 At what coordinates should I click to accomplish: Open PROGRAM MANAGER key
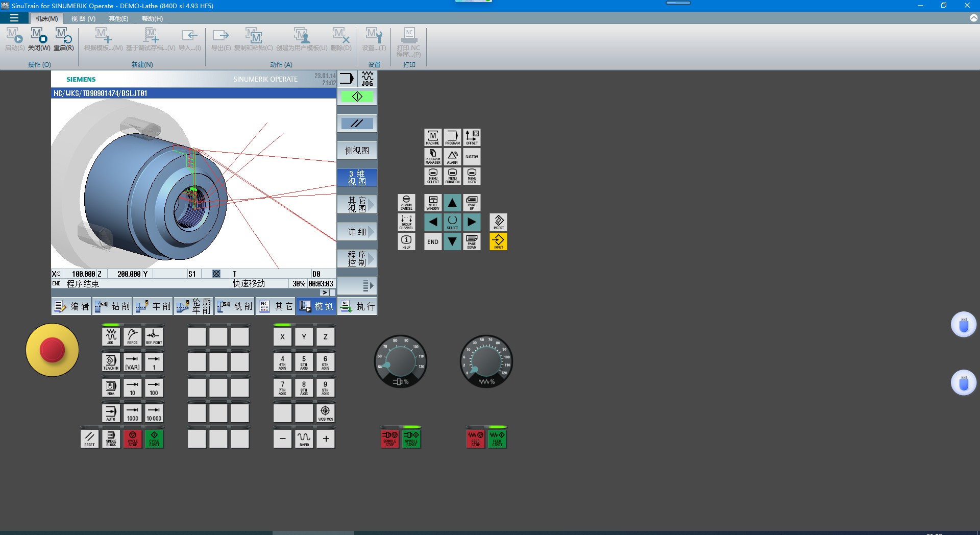tap(433, 157)
